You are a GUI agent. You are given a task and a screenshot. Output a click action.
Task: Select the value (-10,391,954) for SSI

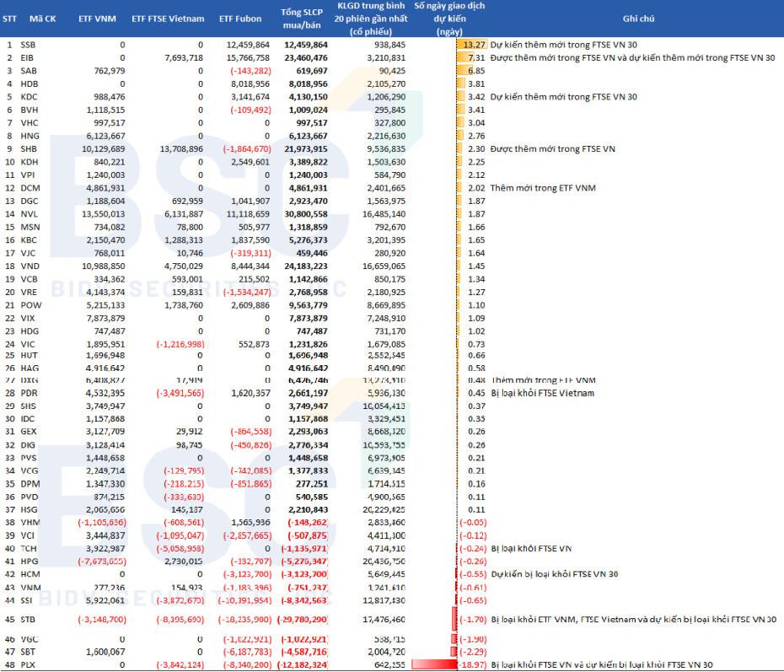[245, 600]
